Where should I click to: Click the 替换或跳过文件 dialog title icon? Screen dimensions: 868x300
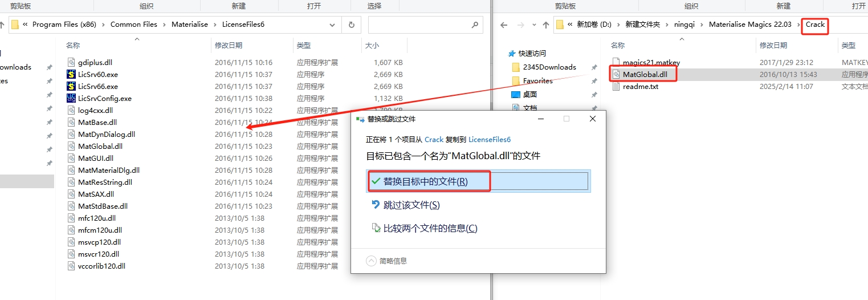coord(360,119)
